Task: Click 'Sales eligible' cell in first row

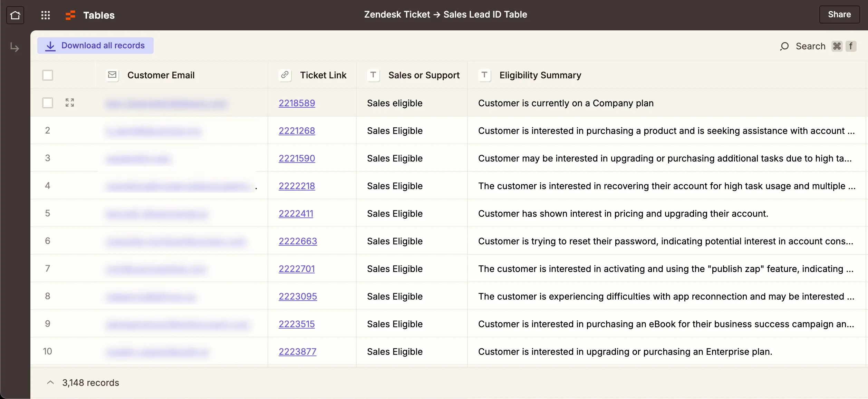Action: click(412, 103)
